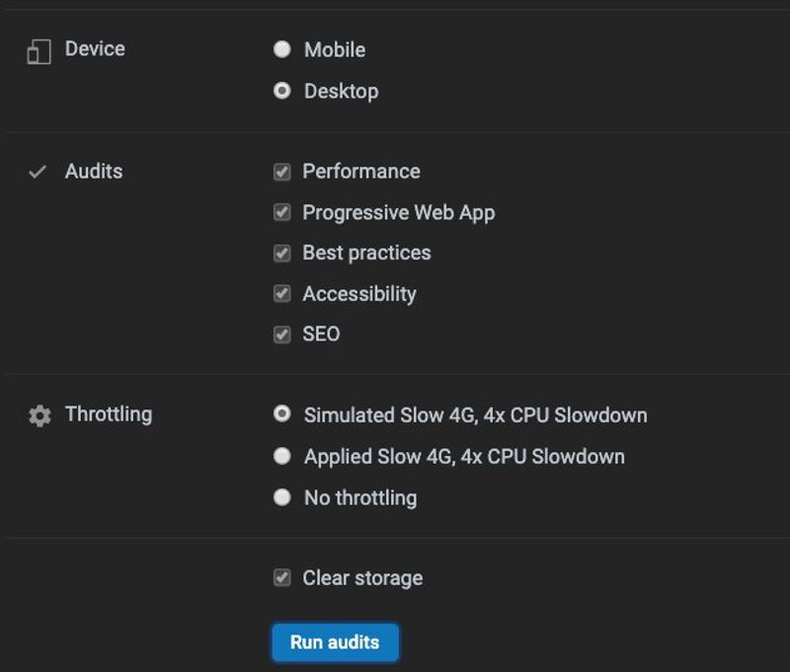Start the Run audits button
This screenshot has width=790, height=672.
pyautogui.click(x=336, y=642)
